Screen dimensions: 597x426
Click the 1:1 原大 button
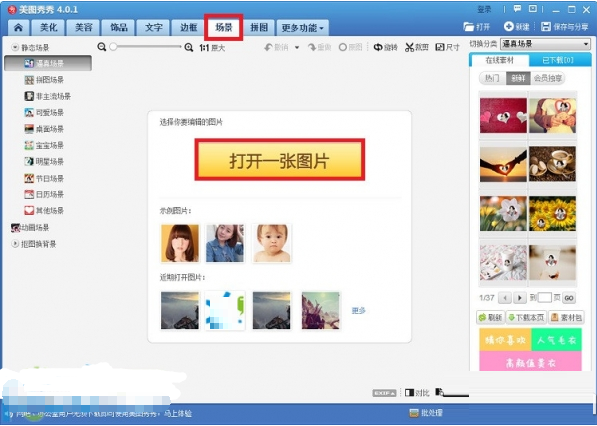[x=212, y=48]
